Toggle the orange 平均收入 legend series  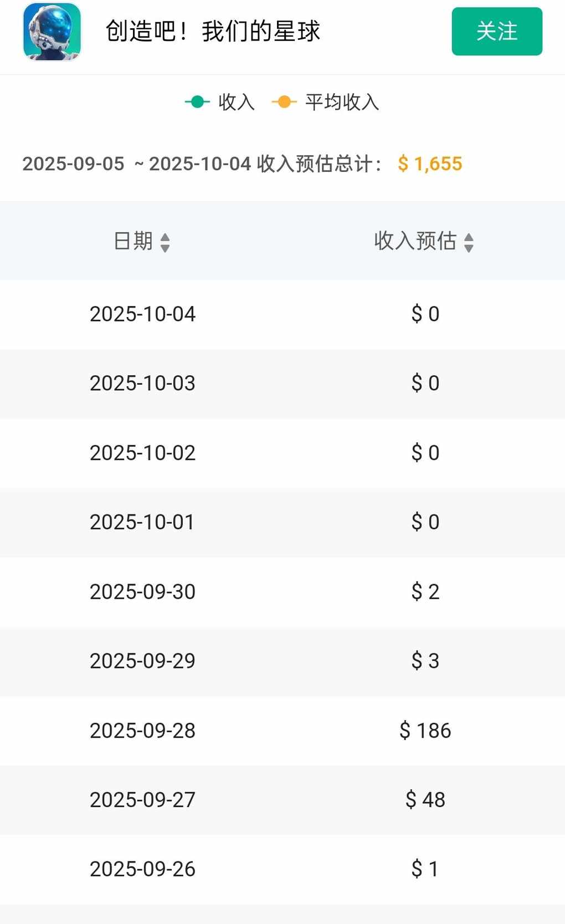[x=326, y=102]
